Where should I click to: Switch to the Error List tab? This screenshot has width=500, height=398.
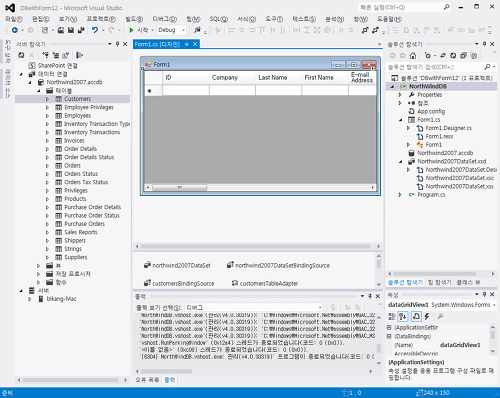147,380
